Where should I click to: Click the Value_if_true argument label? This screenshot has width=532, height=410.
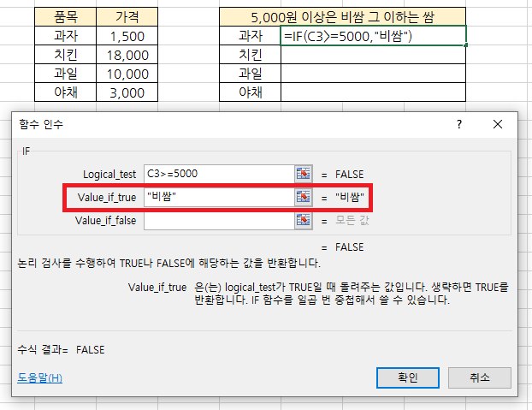pos(107,197)
